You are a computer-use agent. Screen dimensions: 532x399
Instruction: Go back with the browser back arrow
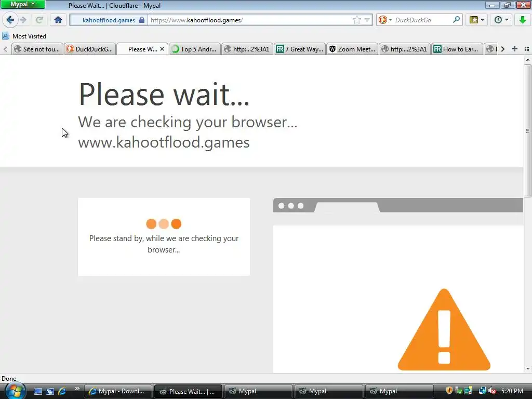[x=10, y=20]
